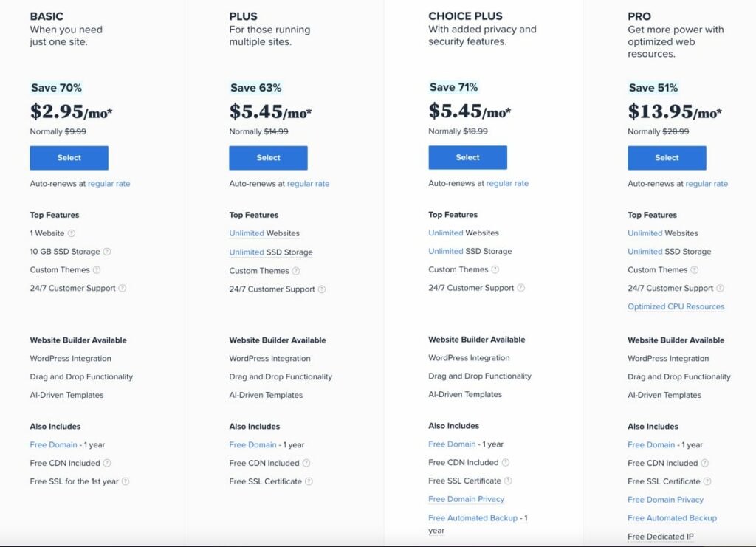Click the Choice Plus Free SSL Certificate help icon

tap(508, 481)
